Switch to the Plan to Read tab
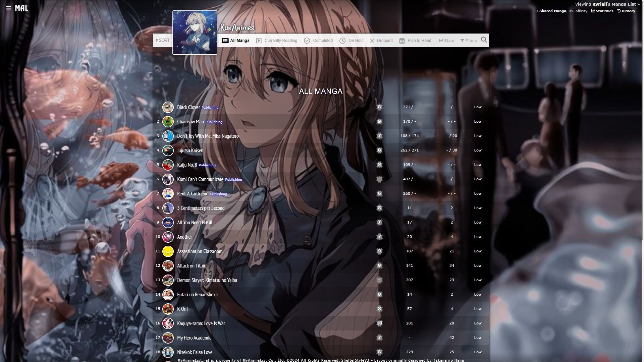Image resolution: width=644 pixels, height=362 pixels. (415, 41)
